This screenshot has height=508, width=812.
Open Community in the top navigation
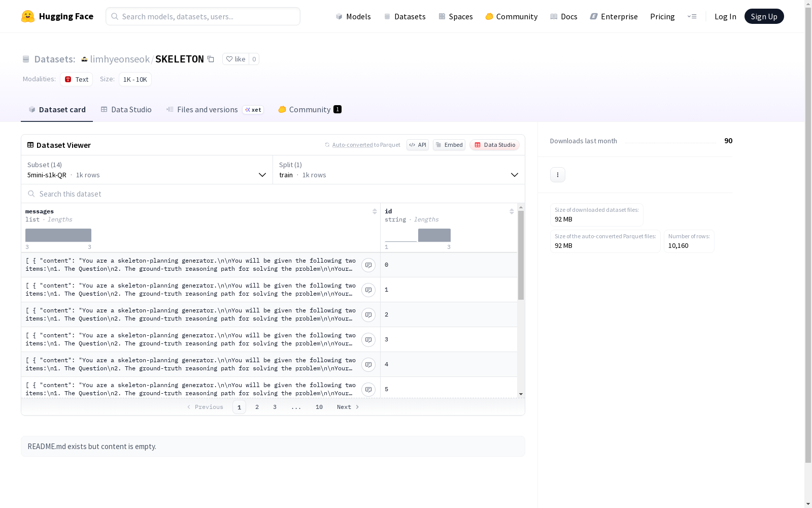[x=511, y=16]
